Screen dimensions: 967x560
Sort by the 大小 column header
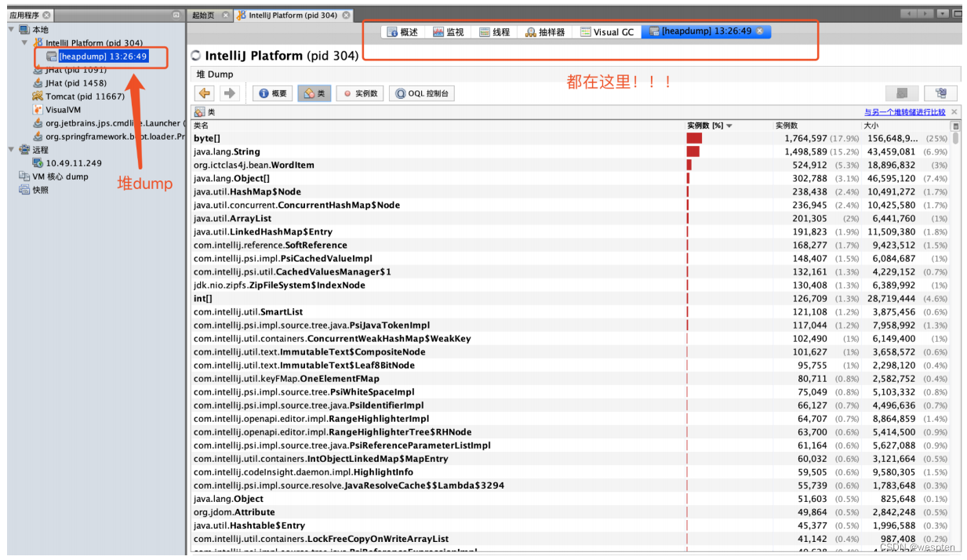(906, 125)
